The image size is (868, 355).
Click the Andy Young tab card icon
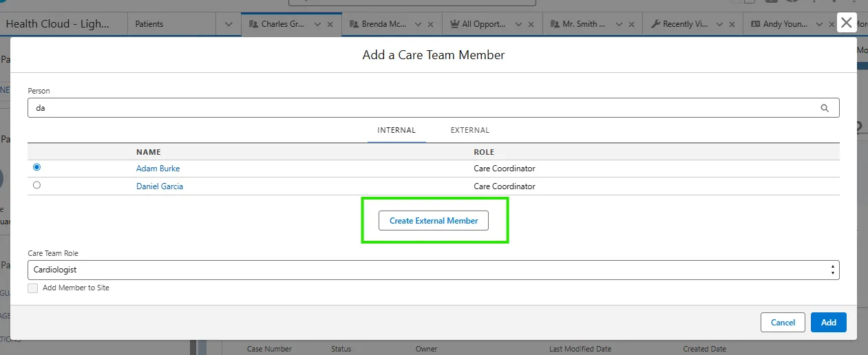tap(756, 24)
